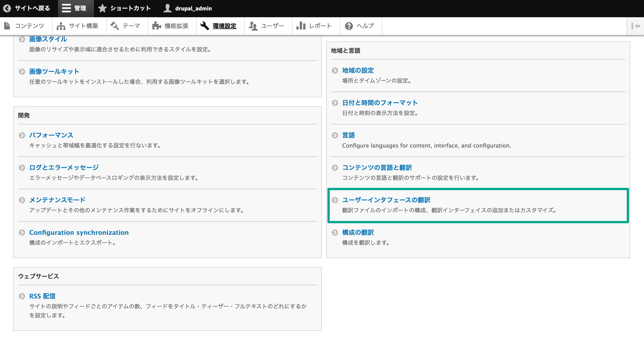Image resolution: width=644 pixels, height=354 pixels.
Task: Click the question mark icon for ヘルプ
Action: (x=349, y=26)
